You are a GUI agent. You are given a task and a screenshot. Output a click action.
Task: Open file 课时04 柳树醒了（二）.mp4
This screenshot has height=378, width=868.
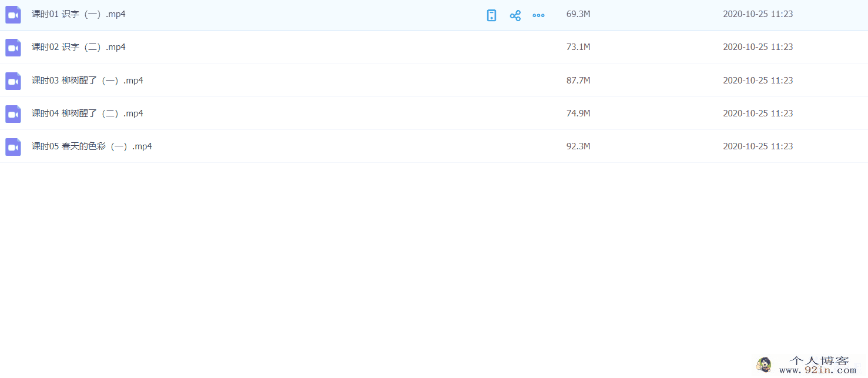88,113
